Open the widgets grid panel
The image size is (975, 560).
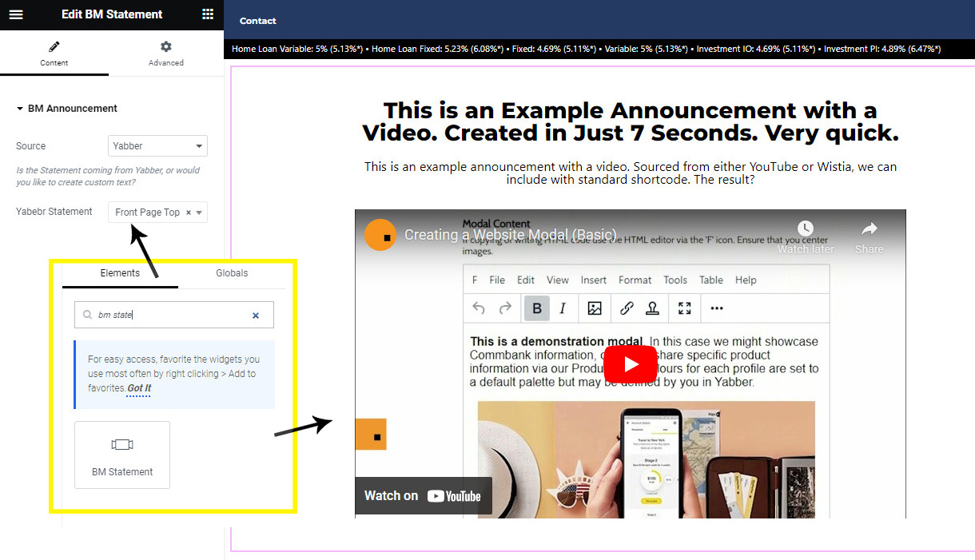coord(208,14)
